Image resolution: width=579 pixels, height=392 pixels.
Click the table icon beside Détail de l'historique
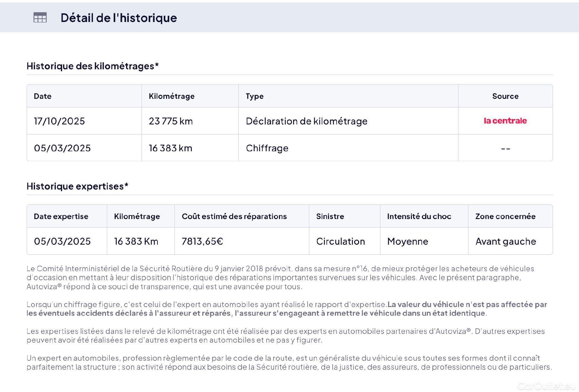(40, 17)
